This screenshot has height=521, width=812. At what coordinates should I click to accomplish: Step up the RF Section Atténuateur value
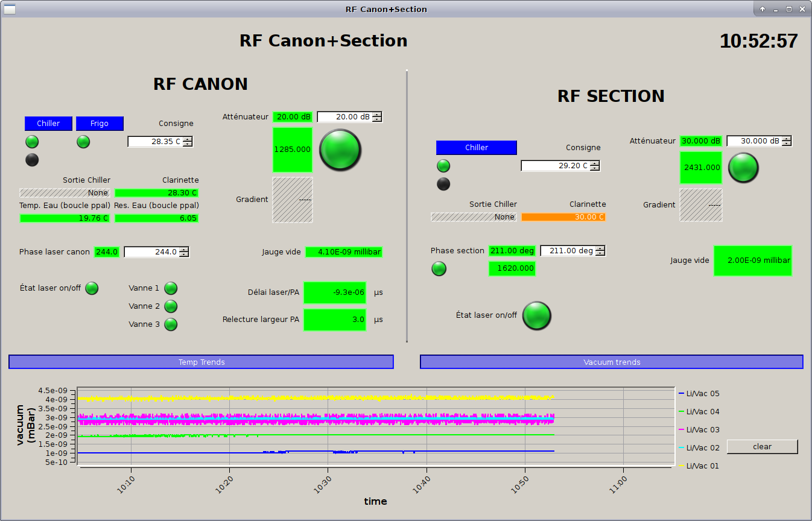(787, 138)
